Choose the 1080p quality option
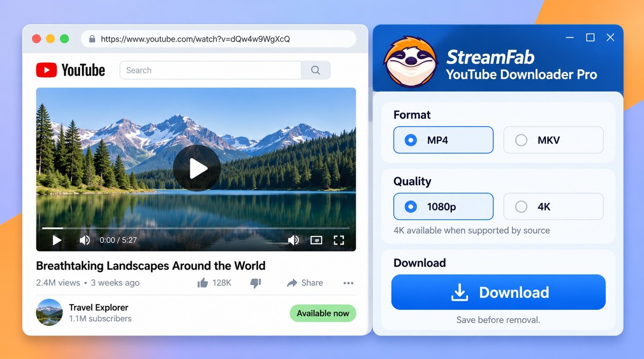 click(443, 206)
